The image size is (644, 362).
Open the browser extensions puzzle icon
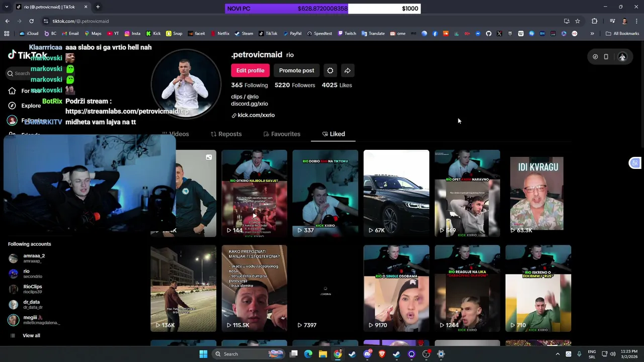point(595,21)
